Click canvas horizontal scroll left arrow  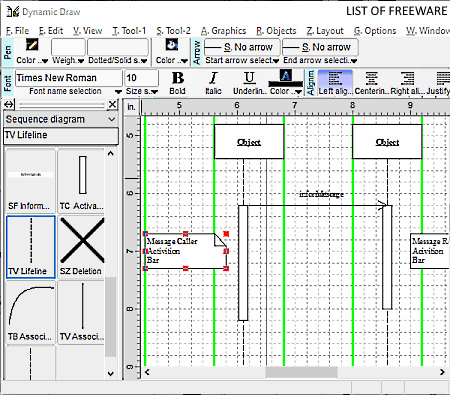pos(147,372)
